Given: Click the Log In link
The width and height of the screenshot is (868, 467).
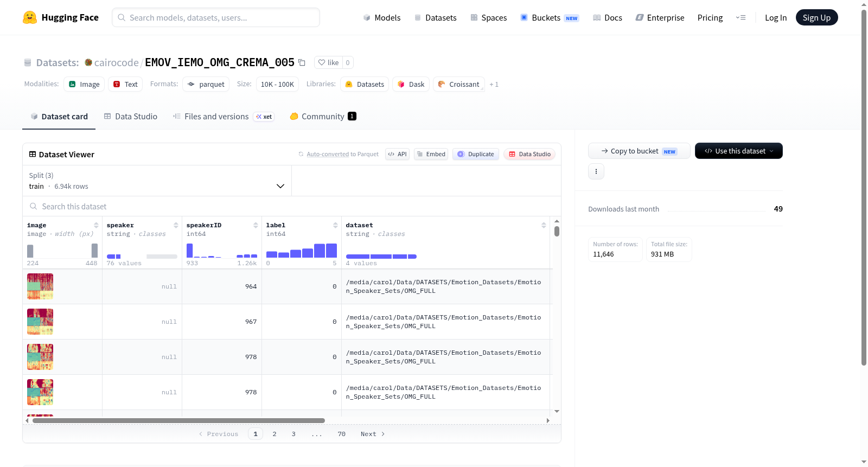Looking at the screenshot, I should click(776, 17).
